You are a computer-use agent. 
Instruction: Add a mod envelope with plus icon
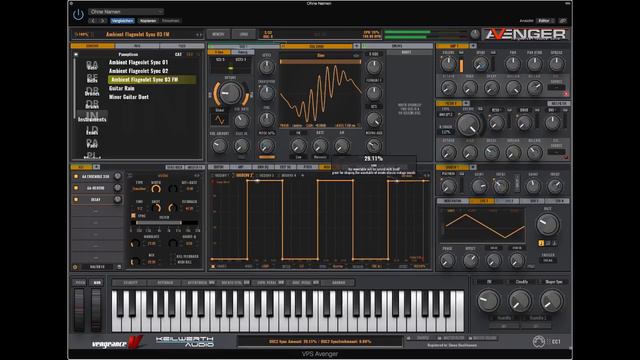pyautogui.click(x=302, y=176)
